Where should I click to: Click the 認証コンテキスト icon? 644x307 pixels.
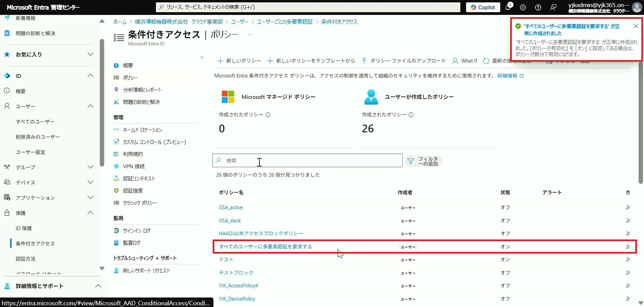pyautogui.click(x=116, y=178)
